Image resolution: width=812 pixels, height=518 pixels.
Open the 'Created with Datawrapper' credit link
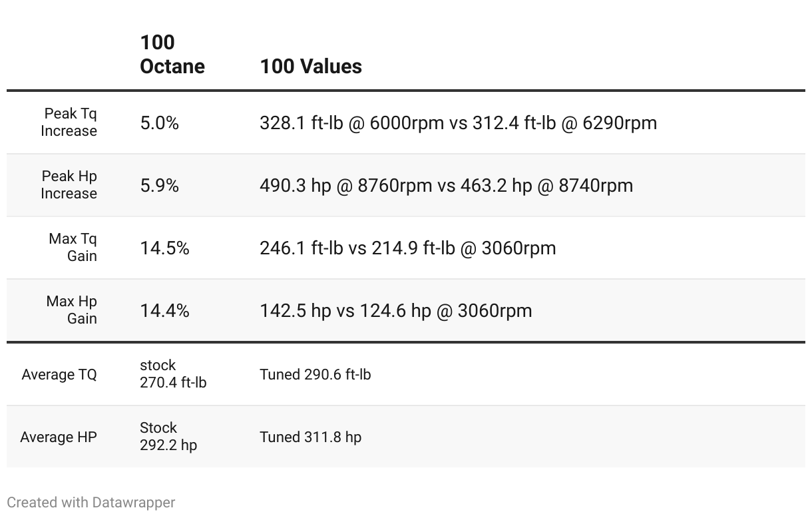(91, 502)
